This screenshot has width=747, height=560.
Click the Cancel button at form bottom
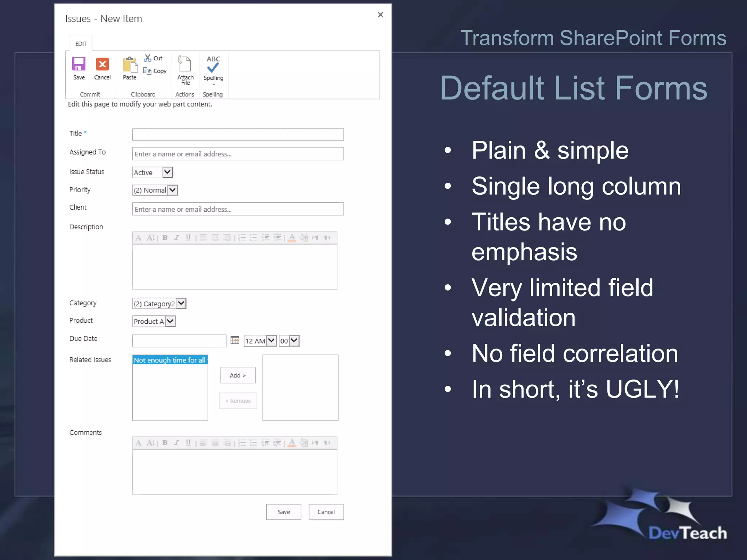(326, 512)
